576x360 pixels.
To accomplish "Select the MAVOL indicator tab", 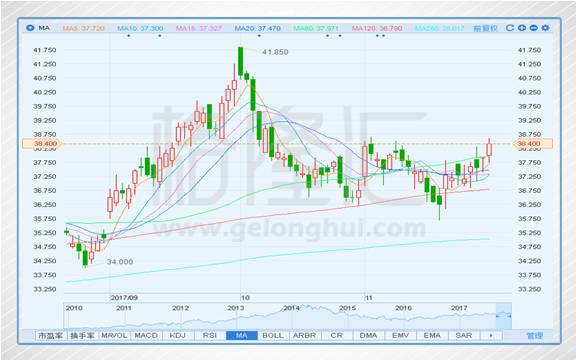I will tap(114, 335).
